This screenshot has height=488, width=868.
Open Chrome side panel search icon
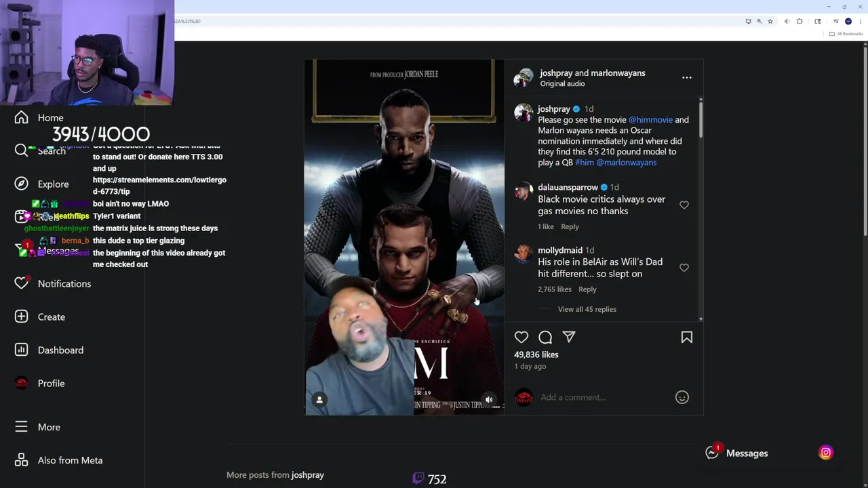(x=818, y=22)
